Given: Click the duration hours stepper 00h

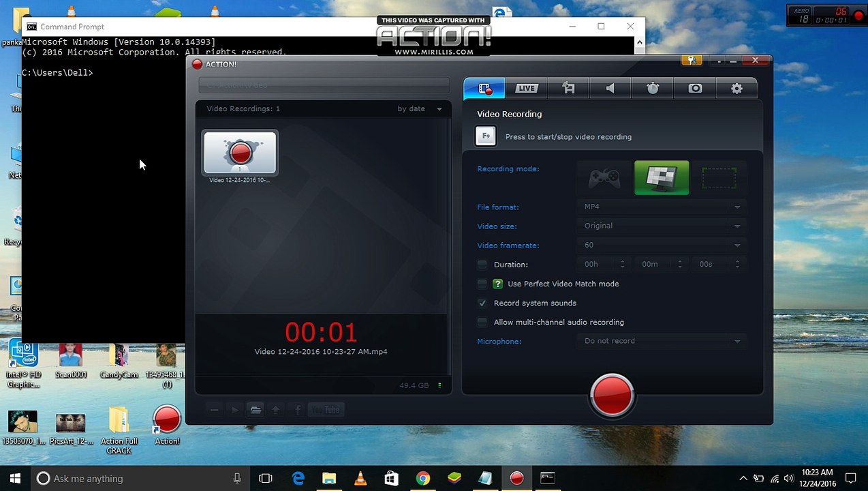Looking at the screenshot, I should point(604,264).
